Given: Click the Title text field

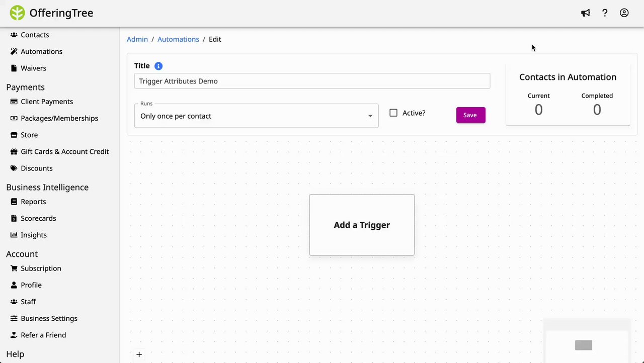Looking at the screenshot, I should point(312,81).
